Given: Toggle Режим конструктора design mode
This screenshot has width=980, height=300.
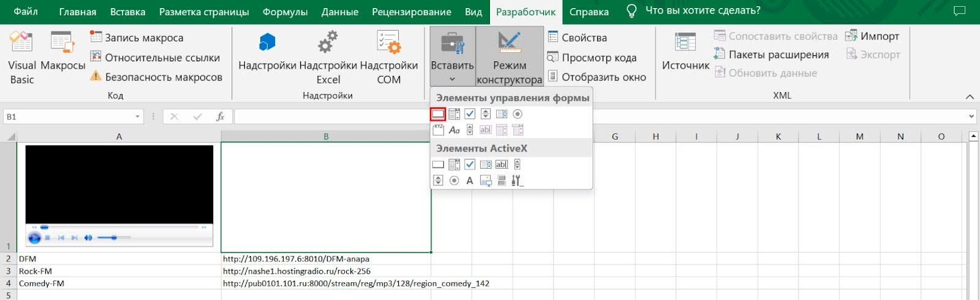Looking at the screenshot, I should pyautogui.click(x=510, y=56).
